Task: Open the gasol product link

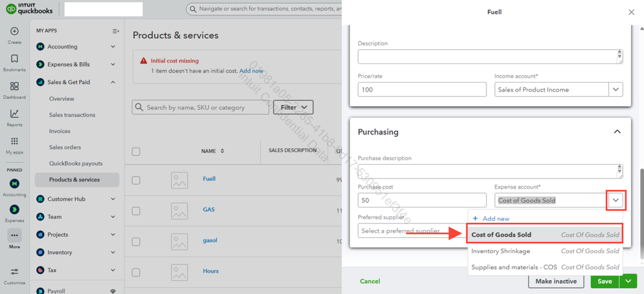Action: [210, 240]
